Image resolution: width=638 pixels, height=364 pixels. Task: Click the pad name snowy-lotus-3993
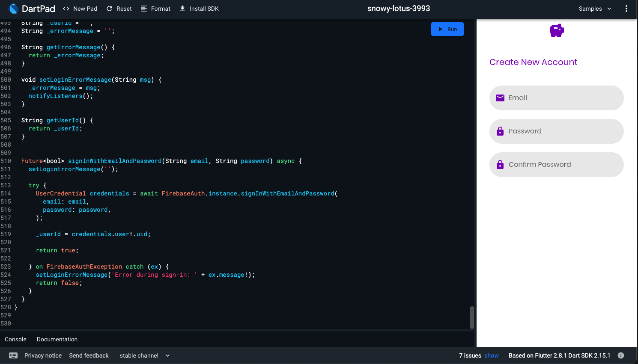pos(399,9)
